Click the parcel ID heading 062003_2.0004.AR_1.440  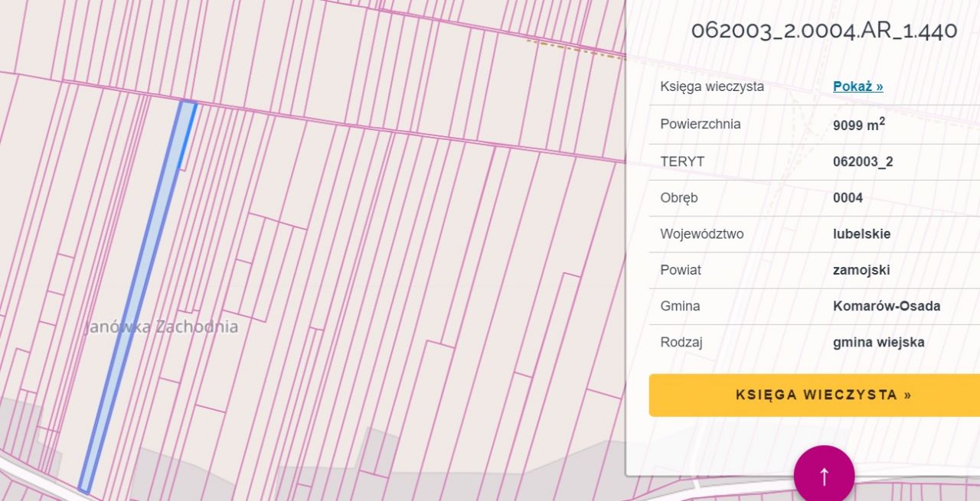coord(824,31)
